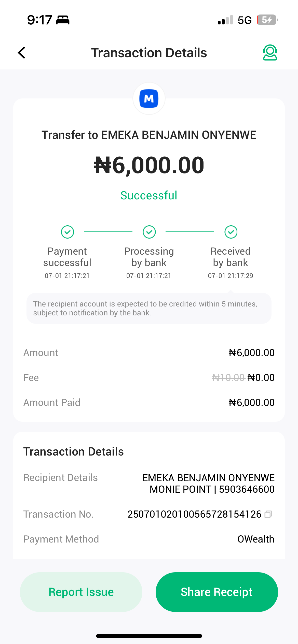
Task: Tap the sleep focus bed icon
Action: pos(63,20)
